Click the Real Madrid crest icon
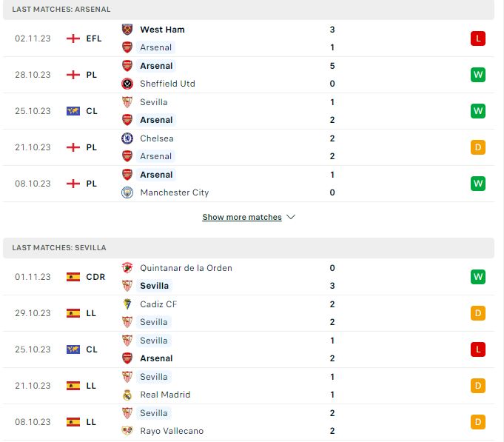Viewport: 504px width, 442px height. (x=127, y=395)
